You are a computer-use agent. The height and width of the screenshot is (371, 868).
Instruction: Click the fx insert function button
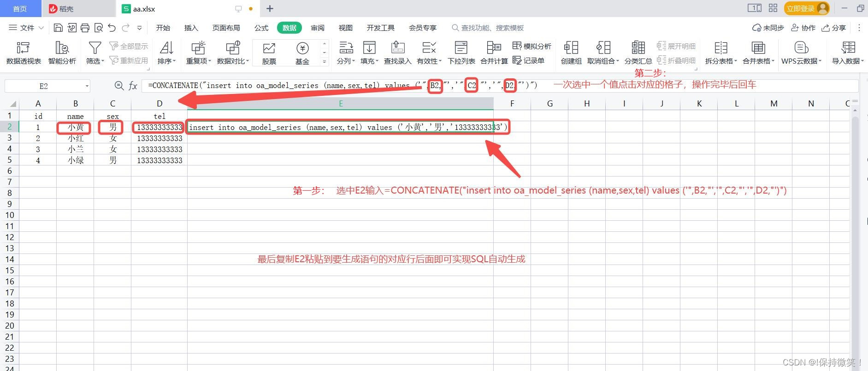(133, 86)
